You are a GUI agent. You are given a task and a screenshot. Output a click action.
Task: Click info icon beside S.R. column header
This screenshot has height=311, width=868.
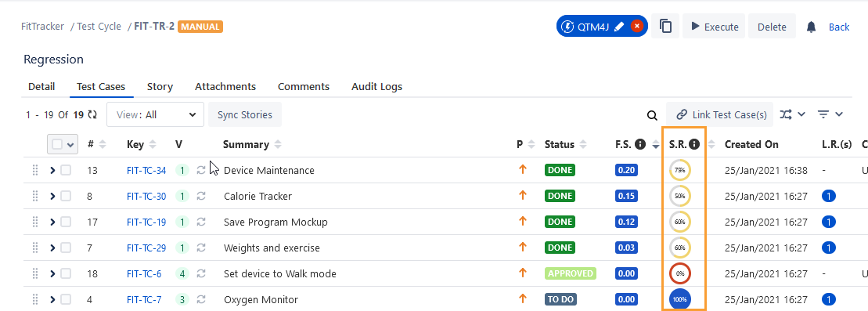tap(694, 144)
